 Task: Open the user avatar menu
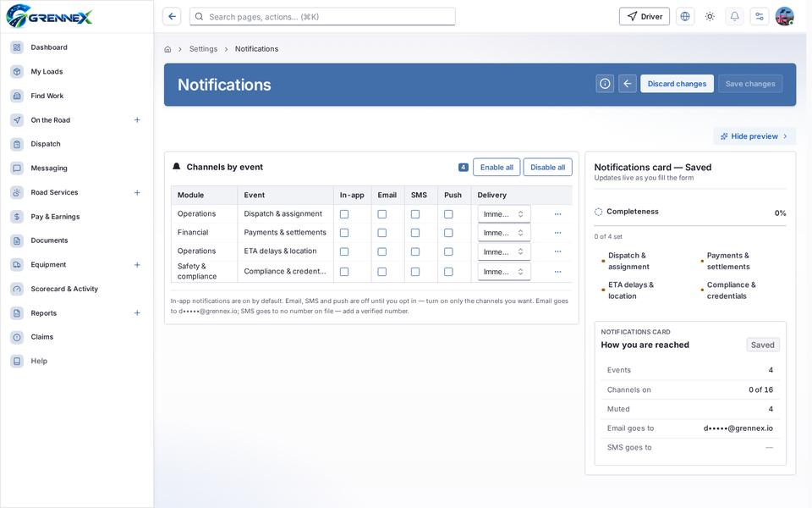click(785, 17)
